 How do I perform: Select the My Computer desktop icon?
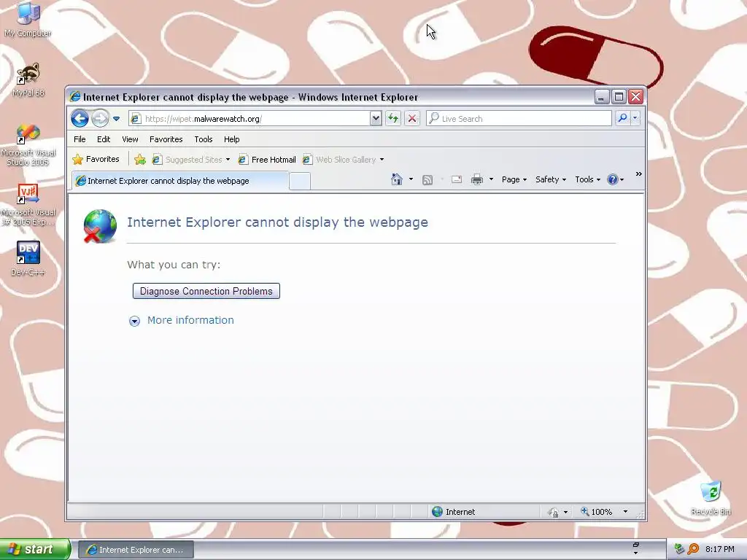pyautogui.click(x=28, y=20)
